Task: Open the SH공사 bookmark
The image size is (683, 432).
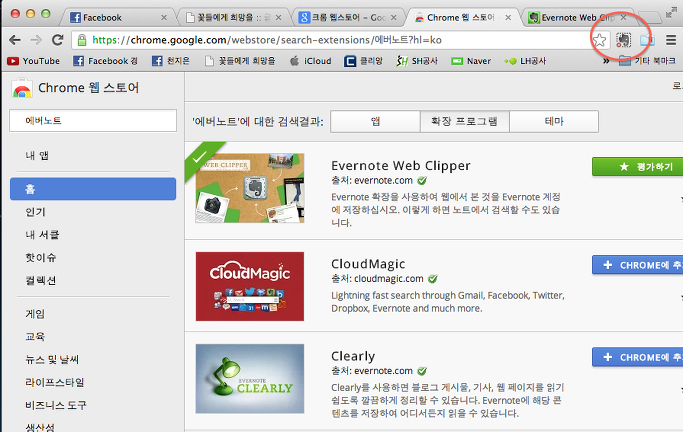Action: pyautogui.click(x=417, y=61)
